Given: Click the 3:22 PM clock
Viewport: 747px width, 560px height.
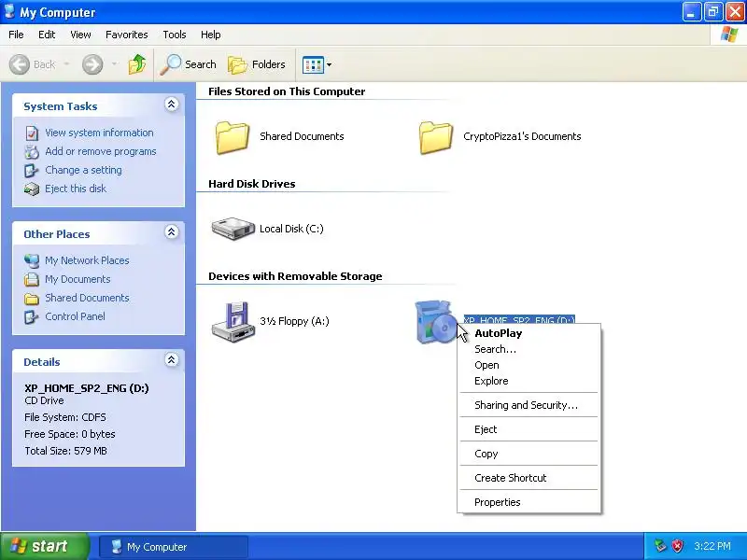Looking at the screenshot, I should 712,546.
